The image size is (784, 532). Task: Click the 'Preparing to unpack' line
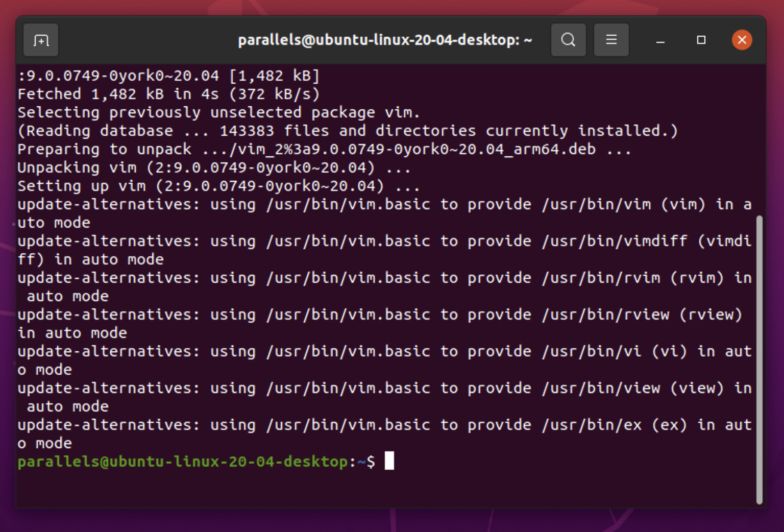point(324,149)
